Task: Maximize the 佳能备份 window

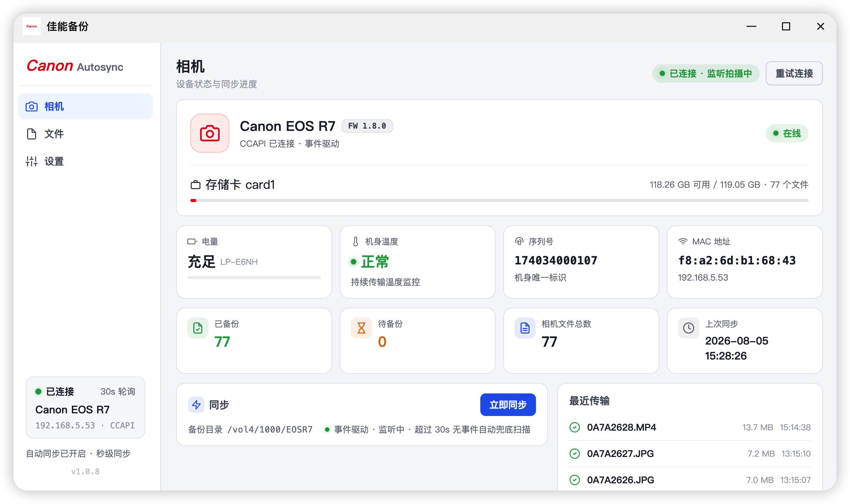Action: [x=786, y=26]
